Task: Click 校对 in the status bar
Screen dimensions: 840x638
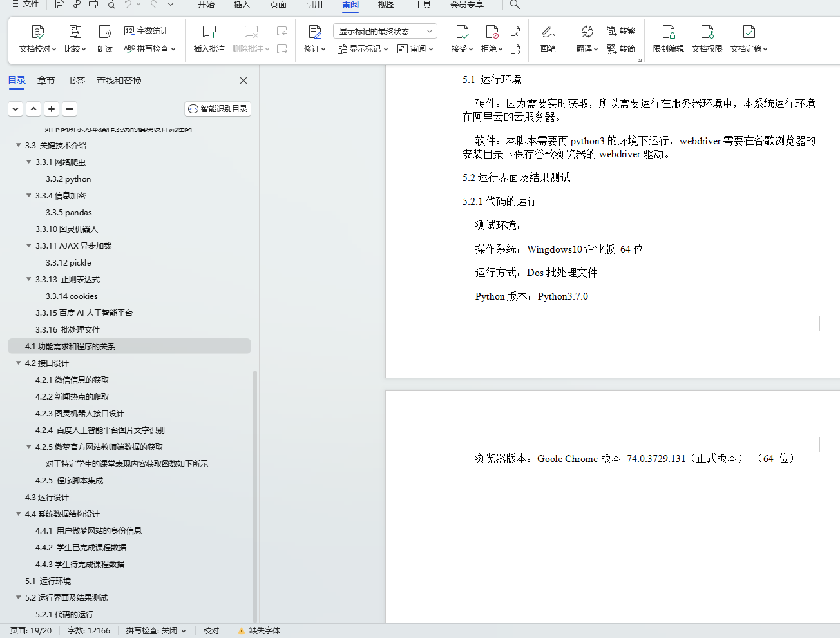Action: pos(211,631)
